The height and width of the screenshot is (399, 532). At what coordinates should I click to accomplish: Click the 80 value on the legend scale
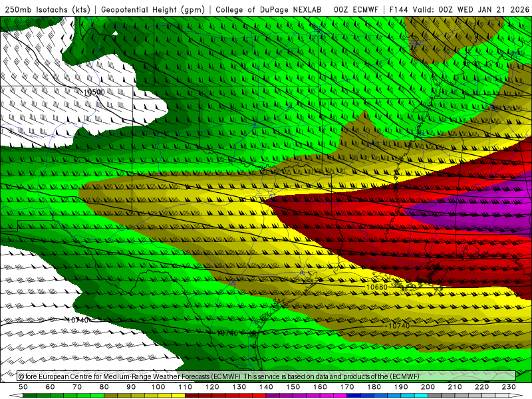tap(104, 387)
